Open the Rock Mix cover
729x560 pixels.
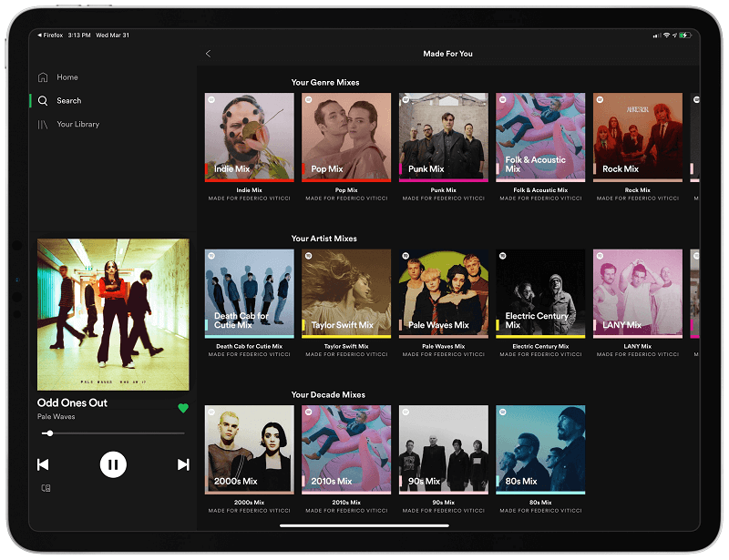pyautogui.click(x=638, y=137)
